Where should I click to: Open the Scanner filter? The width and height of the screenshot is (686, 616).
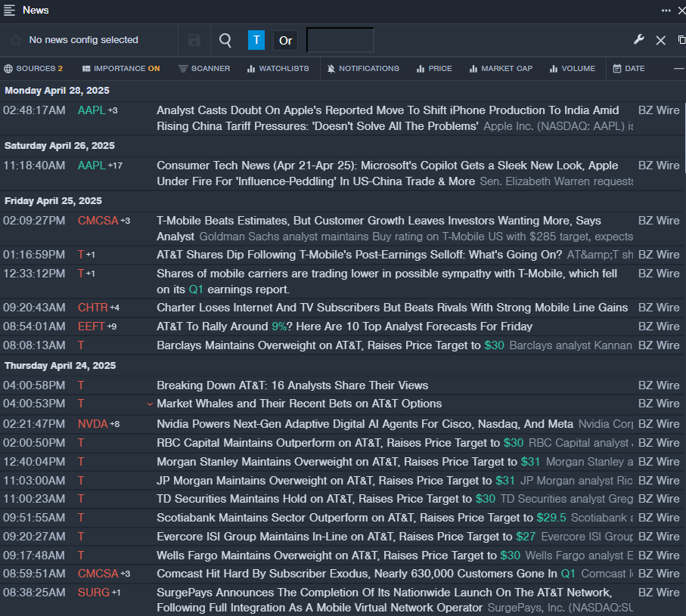204,69
